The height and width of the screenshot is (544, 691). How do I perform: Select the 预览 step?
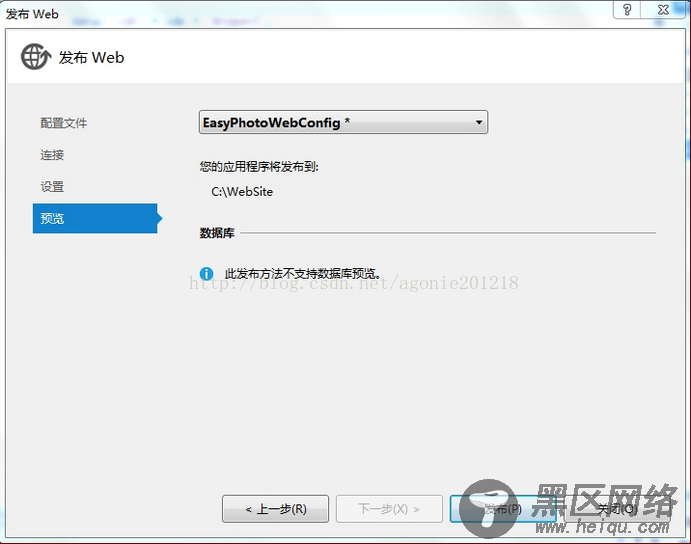pyautogui.click(x=95, y=218)
